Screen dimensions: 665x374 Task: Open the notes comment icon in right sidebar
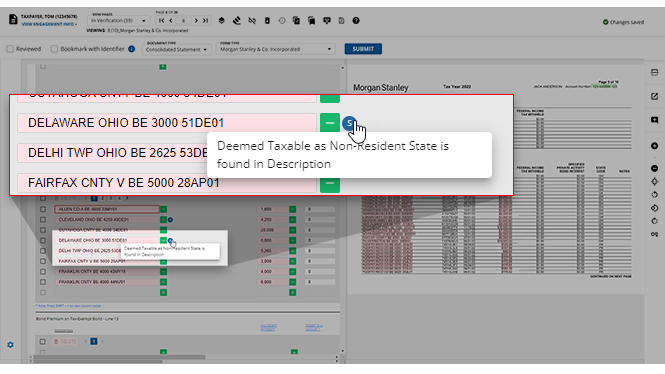654,120
